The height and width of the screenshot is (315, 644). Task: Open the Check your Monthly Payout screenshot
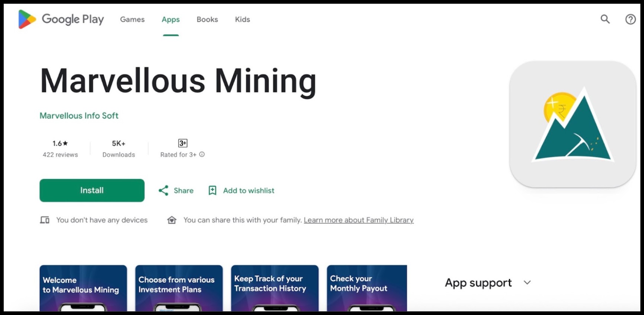[x=367, y=288]
